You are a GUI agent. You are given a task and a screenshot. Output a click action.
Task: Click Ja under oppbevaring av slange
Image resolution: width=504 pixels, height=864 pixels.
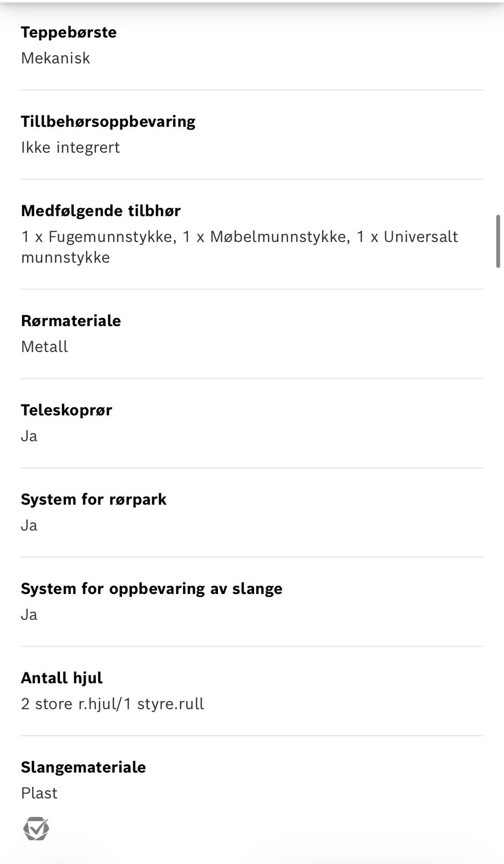(x=29, y=615)
